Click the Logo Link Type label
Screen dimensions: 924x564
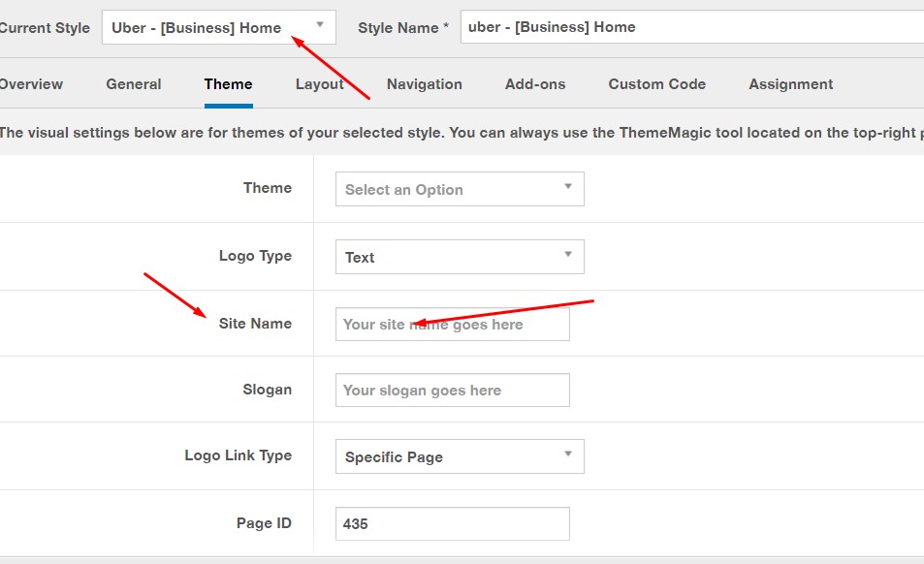pos(238,455)
